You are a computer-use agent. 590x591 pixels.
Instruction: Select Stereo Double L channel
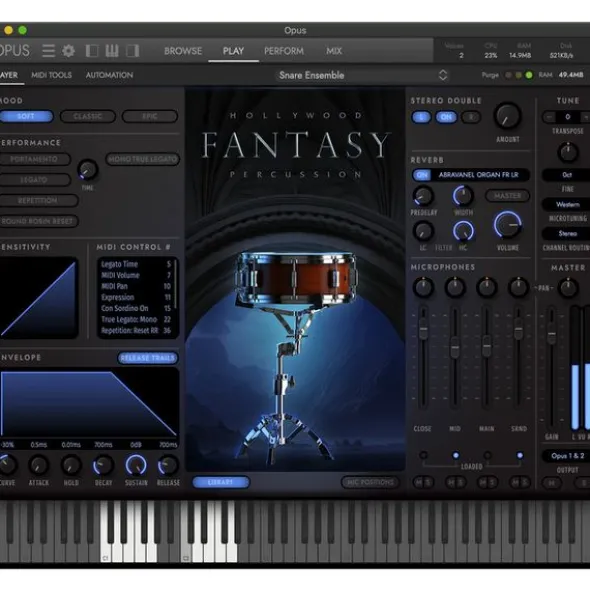(421, 117)
